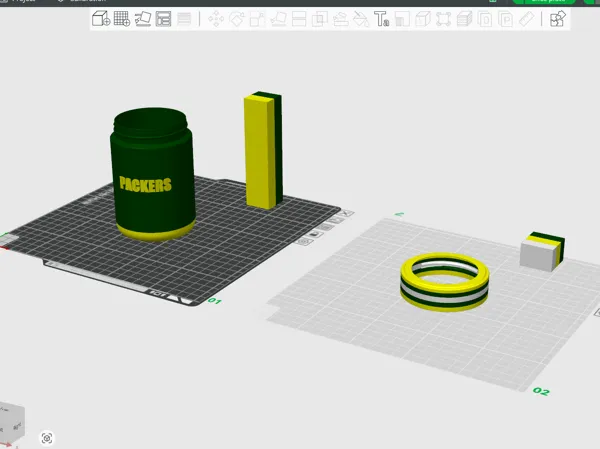Click the Auto orient toolbar icon
The height and width of the screenshot is (449, 600).
pyautogui.click(x=143, y=19)
